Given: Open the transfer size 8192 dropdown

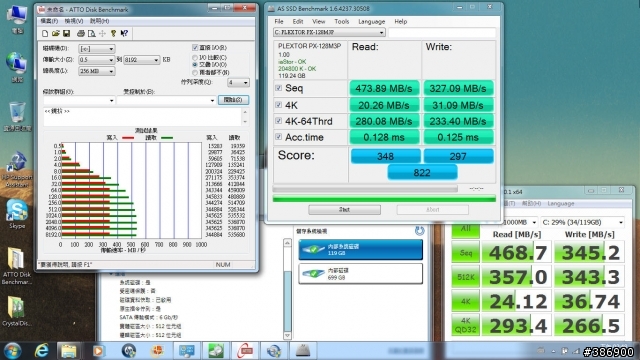Looking at the screenshot, I should 142,60.
